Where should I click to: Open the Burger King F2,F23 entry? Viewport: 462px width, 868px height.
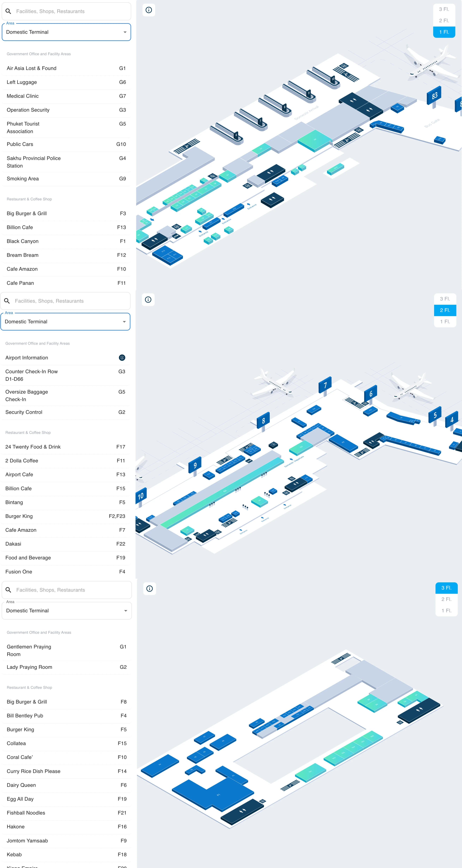[x=66, y=516]
